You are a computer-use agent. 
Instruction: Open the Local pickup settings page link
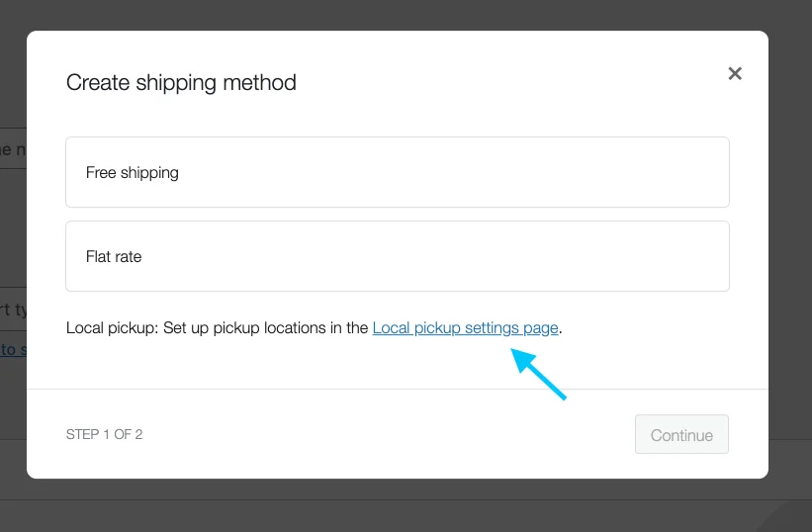pyautogui.click(x=465, y=328)
